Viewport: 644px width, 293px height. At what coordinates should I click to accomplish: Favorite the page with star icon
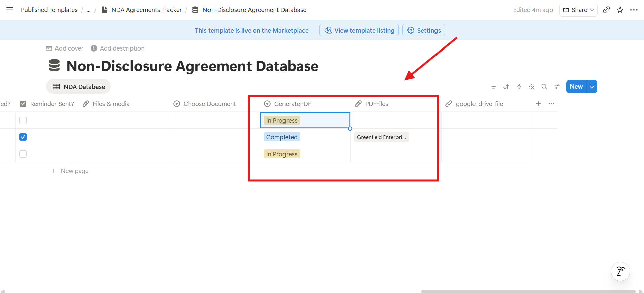[620, 10]
